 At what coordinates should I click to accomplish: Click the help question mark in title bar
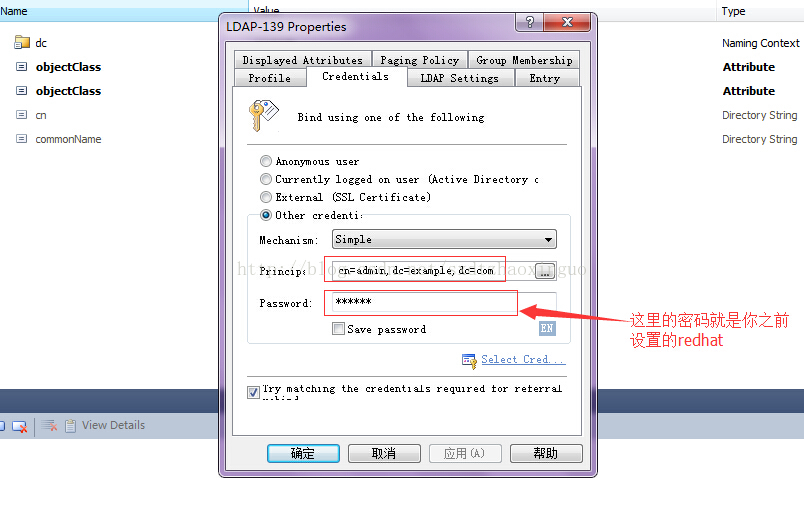(x=530, y=22)
